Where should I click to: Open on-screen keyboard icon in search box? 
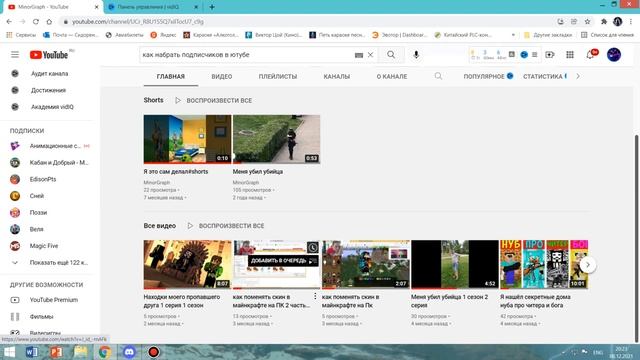359,55
